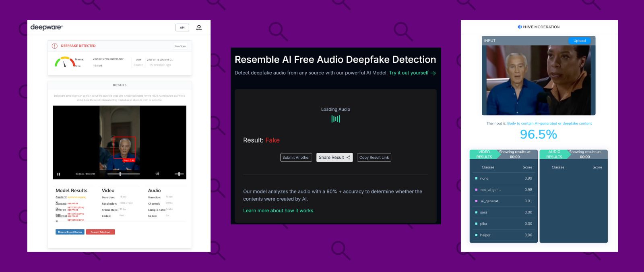Click file name '20250716 Para análisis.mov'

[x=108, y=59]
